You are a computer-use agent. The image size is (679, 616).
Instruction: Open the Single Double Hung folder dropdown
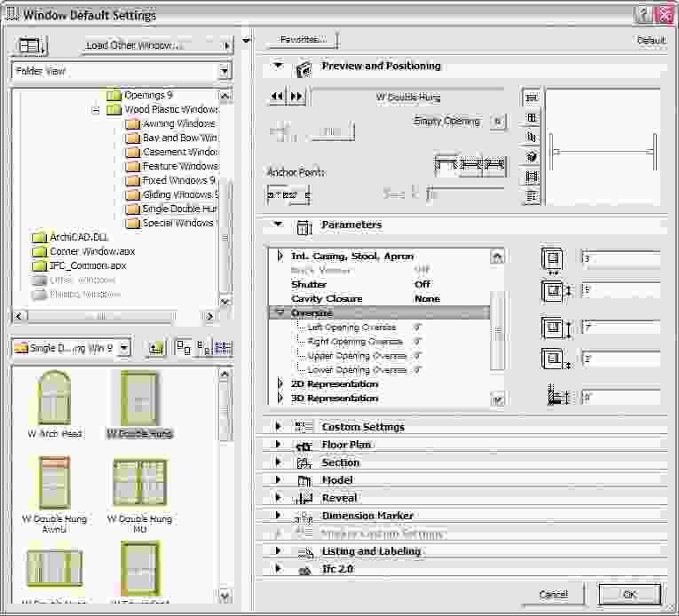(124, 348)
